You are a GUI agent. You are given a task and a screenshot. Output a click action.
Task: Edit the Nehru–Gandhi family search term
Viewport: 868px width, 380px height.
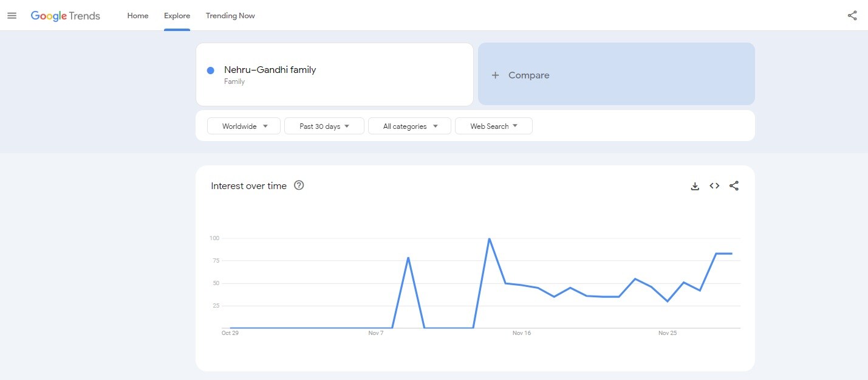(270, 70)
